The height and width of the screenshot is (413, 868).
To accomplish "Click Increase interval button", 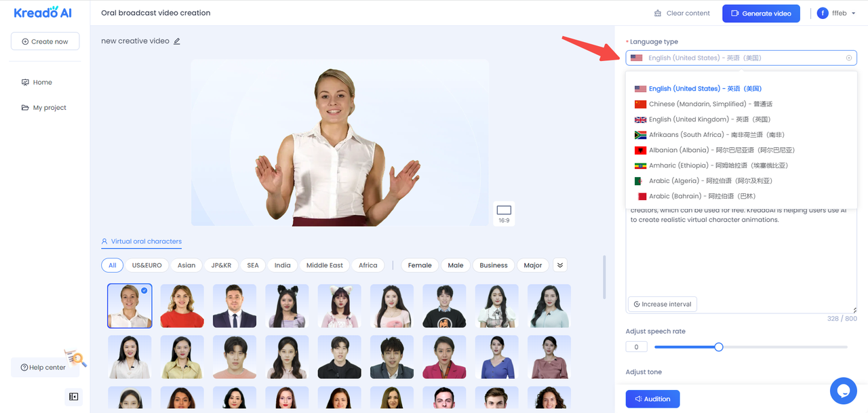I will pos(662,304).
